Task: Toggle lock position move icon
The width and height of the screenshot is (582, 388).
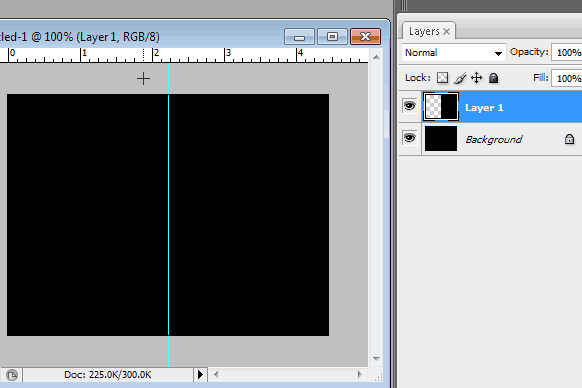Action: pyautogui.click(x=477, y=78)
